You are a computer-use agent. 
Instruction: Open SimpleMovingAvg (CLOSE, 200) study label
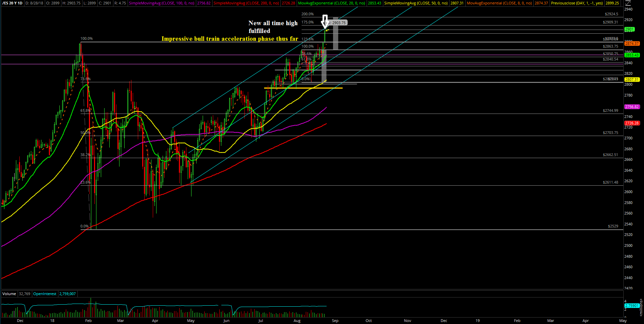tap(246, 3)
